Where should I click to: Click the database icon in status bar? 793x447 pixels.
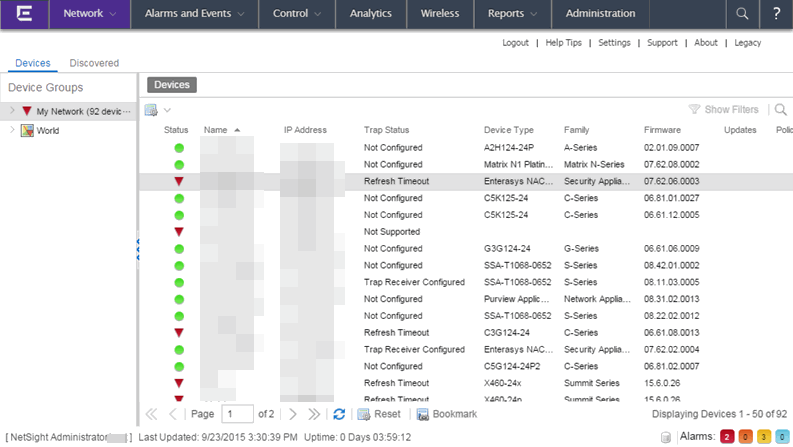coord(666,437)
